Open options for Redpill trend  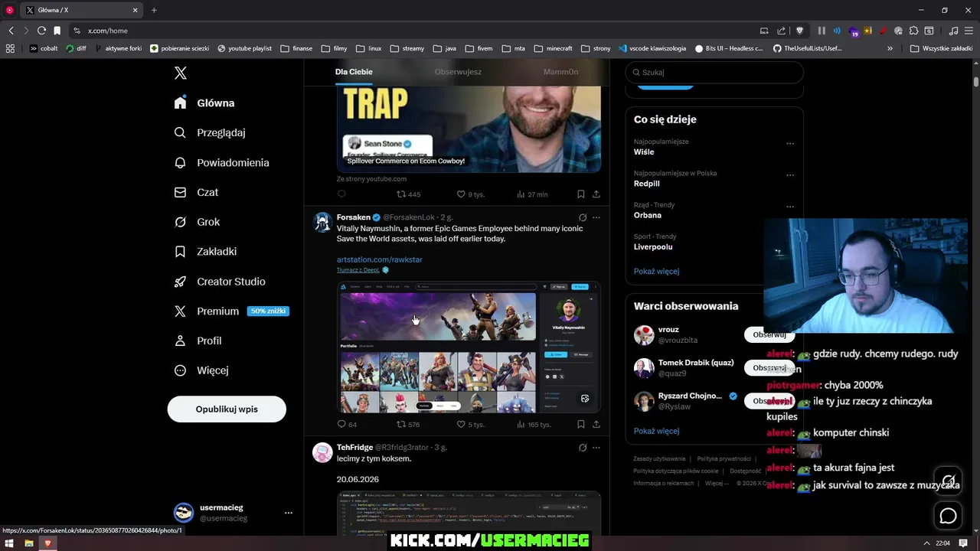pyautogui.click(x=790, y=174)
